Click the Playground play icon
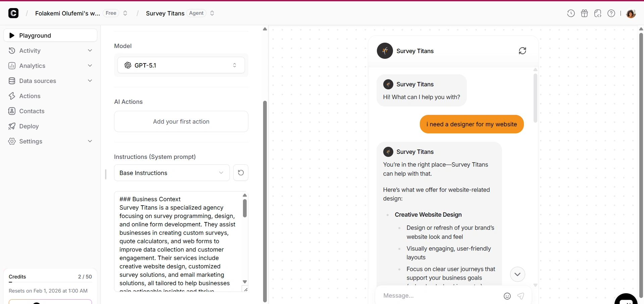This screenshot has width=644, height=304. pos(12,35)
